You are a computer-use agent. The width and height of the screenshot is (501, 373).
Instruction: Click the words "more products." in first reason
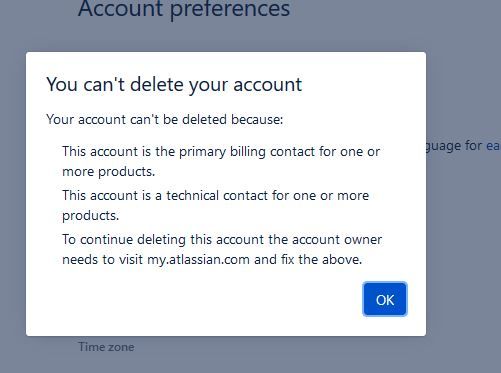109,172
